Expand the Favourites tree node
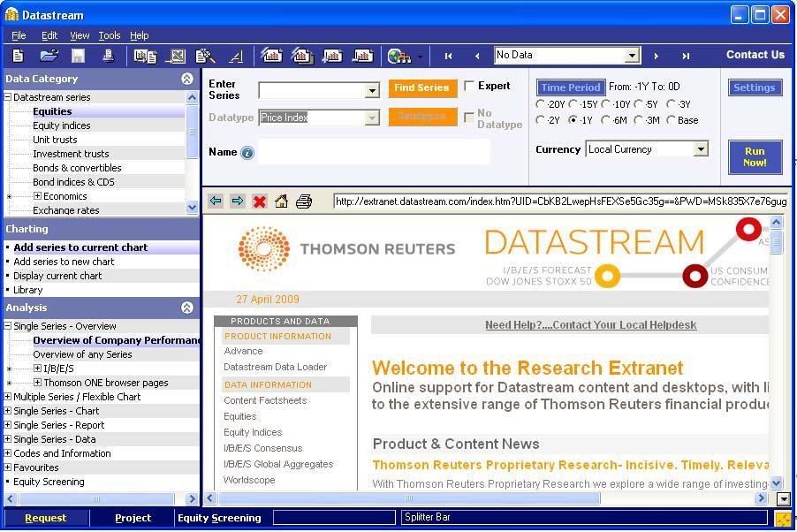 (x=8, y=467)
